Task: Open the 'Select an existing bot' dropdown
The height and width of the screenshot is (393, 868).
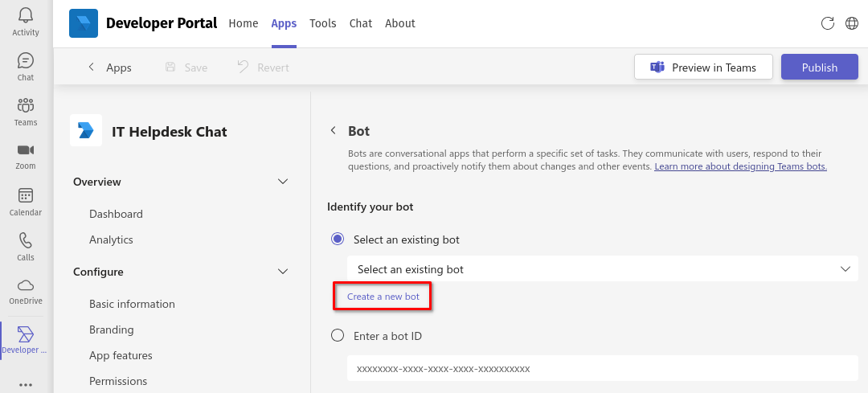Action: (x=602, y=269)
